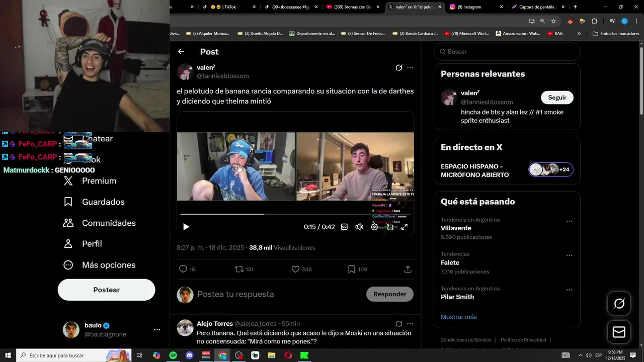644x362 pixels.
Task: Open '38,8 mil Visualizaciones' stats
Action: click(x=282, y=248)
